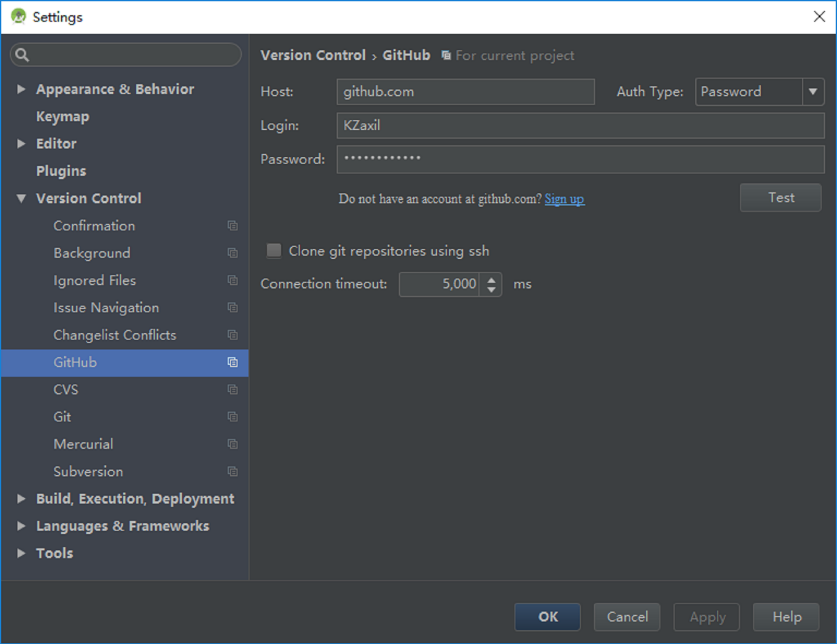Viewport: 837px width, 644px height.
Task: Click the Test button
Action: coord(780,197)
